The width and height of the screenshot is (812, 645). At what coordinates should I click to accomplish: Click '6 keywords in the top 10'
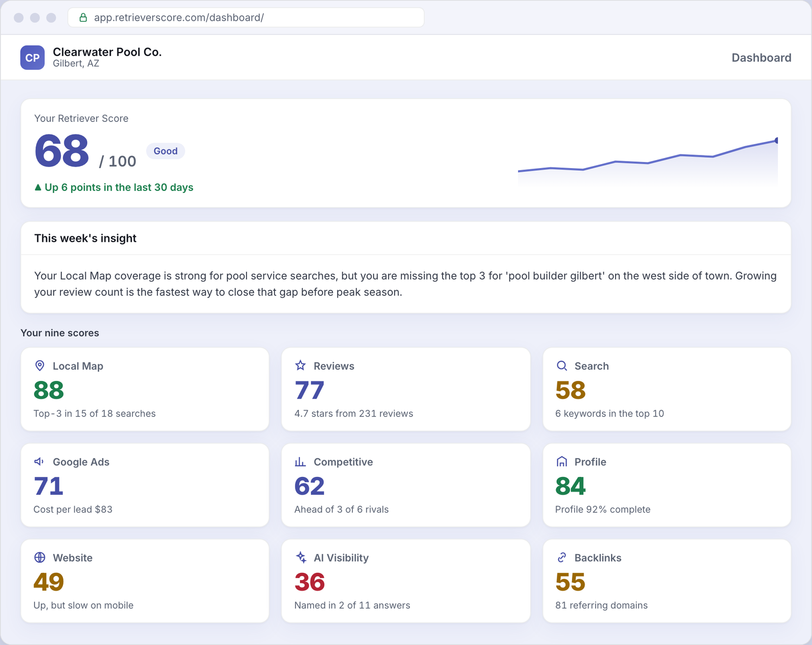pyautogui.click(x=610, y=413)
